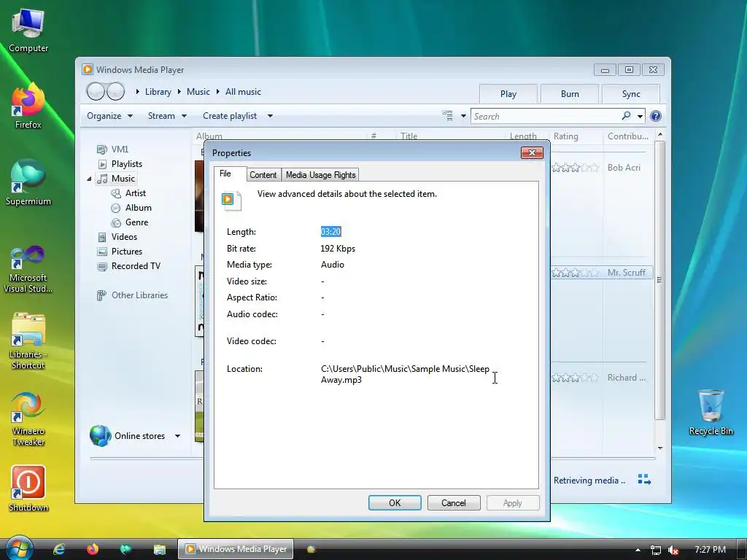Click the Media Player Forward navigation button
The width and height of the screenshot is (747, 560).
pos(115,91)
